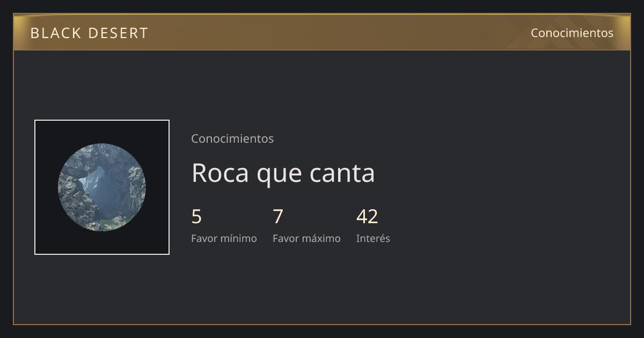Select the Roca que canta heading

[x=283, y=173]
